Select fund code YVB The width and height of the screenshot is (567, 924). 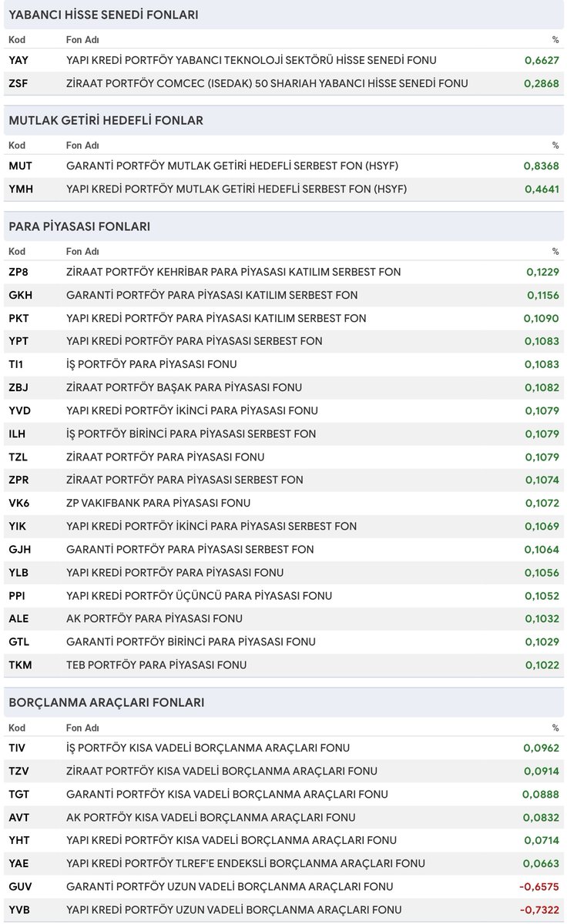click(19, 909)
